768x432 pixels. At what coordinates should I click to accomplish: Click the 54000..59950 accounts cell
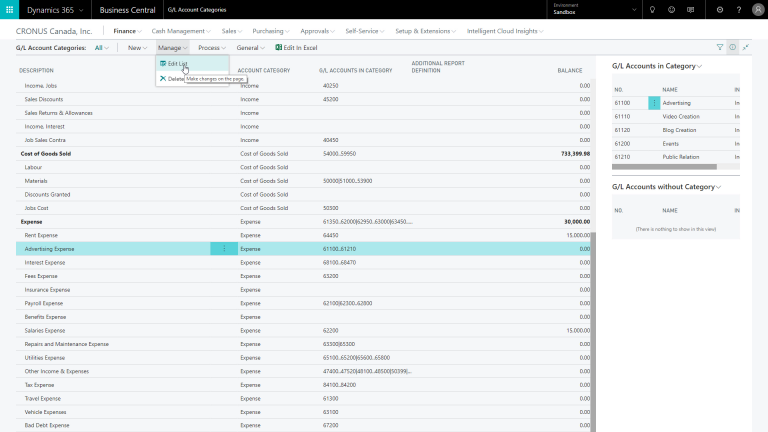tap(339, 153)
